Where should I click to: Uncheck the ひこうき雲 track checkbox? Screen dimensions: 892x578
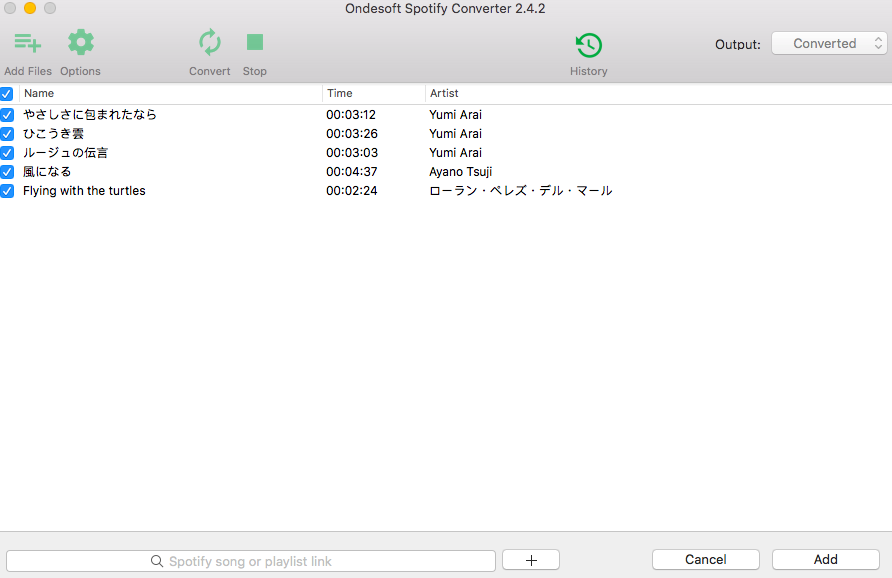[7, 134]
